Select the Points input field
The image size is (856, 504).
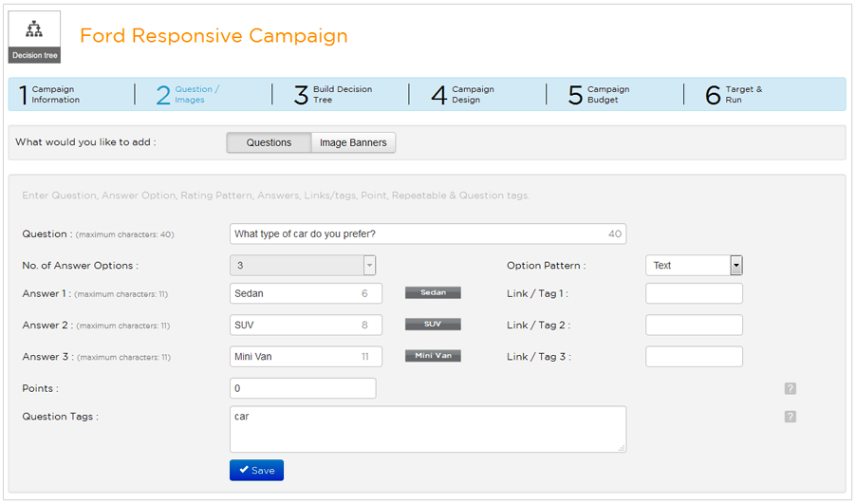click(x=303, y=388)
